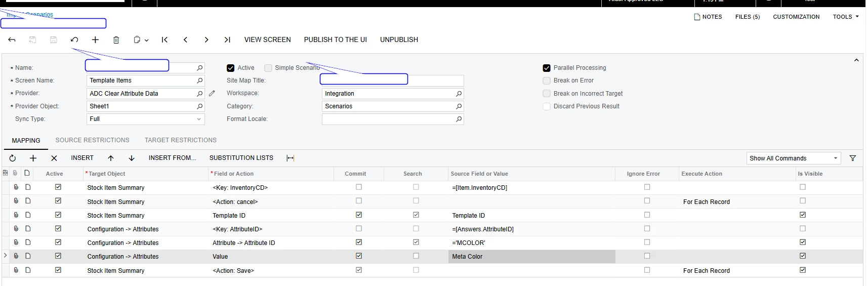Viewport: 868px width, 286px height.
Task: Click Publish to the UI button
Action: point(335,39)
